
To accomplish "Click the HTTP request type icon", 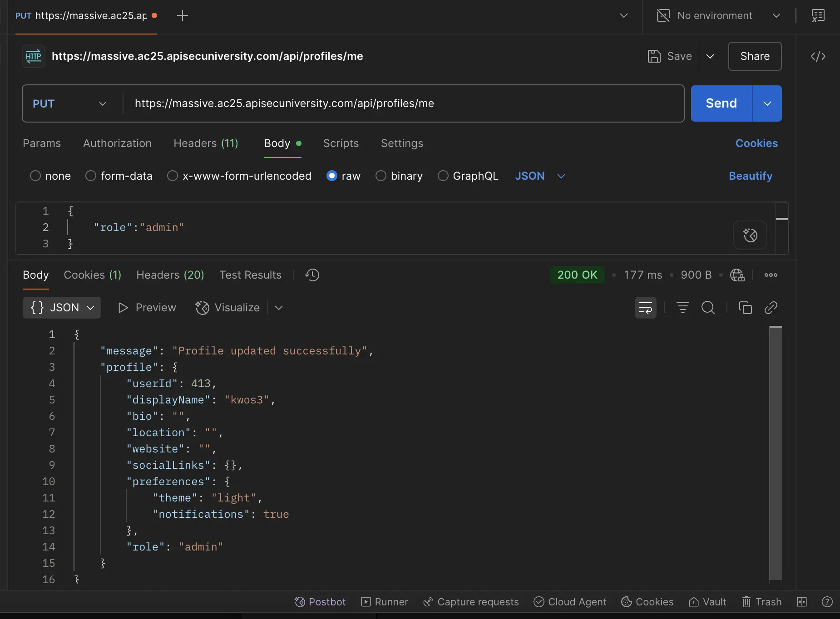I will click(34, 56).
